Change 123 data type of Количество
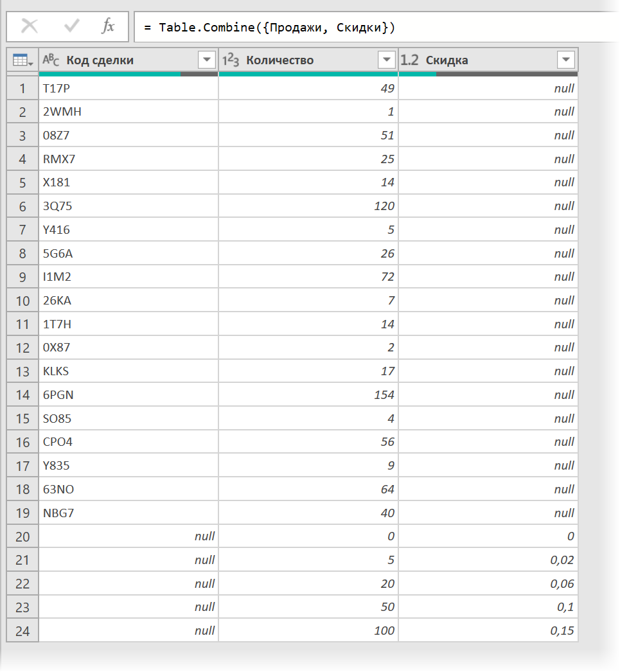The height and width of the screenshot is (672, 620). point(231,60)
